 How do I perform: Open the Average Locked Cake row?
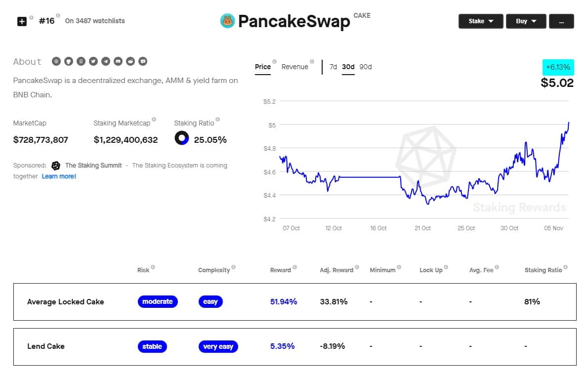pos(295,302)
